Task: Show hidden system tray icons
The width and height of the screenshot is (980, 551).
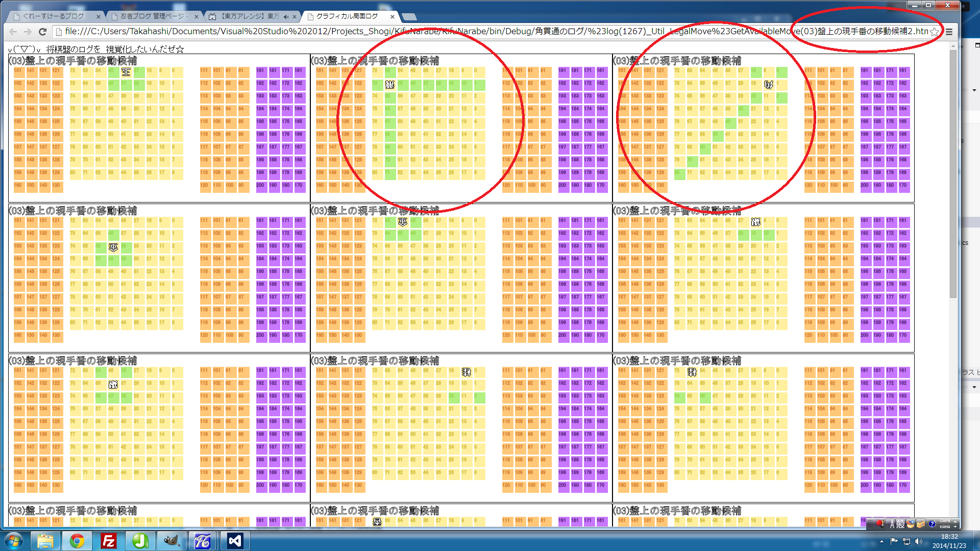Action: (x=881, y=541)
